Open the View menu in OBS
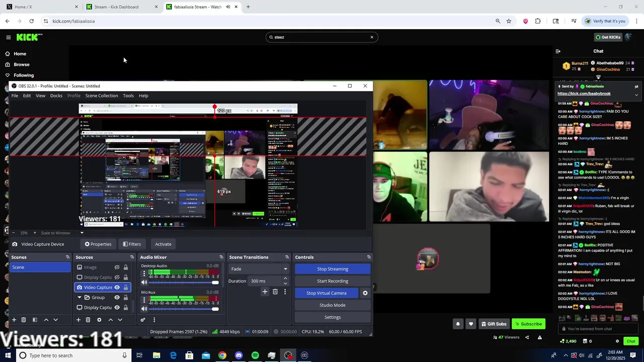This screenshot has width=644, height=362. (40, 96)
